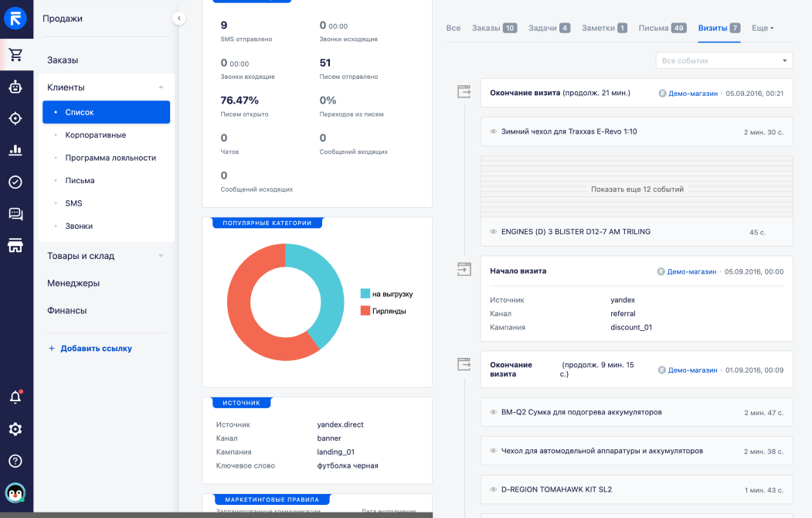Open the 'Все события' filter dropdown
This screenshot has width=812, height=518.
point(724,60)
